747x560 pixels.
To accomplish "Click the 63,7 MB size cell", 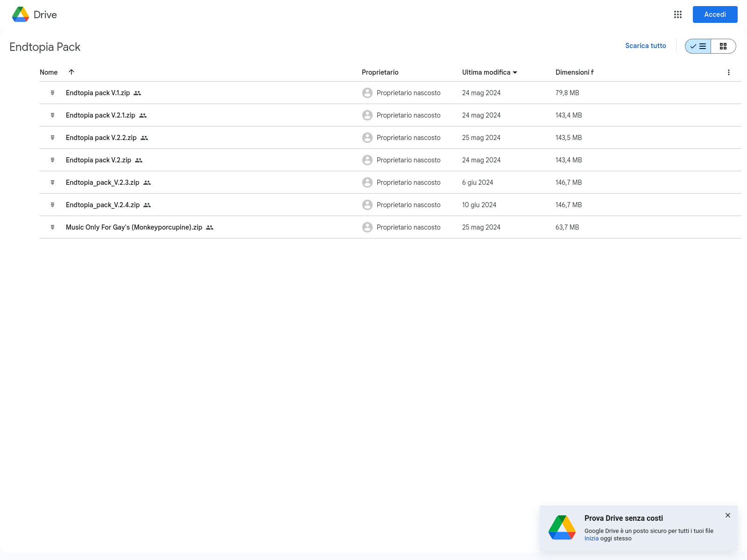I will tap(567, 227).
